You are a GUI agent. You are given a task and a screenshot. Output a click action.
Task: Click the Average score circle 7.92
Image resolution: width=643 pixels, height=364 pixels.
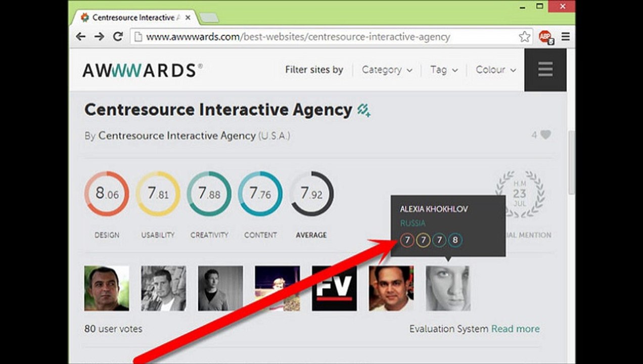311,194
